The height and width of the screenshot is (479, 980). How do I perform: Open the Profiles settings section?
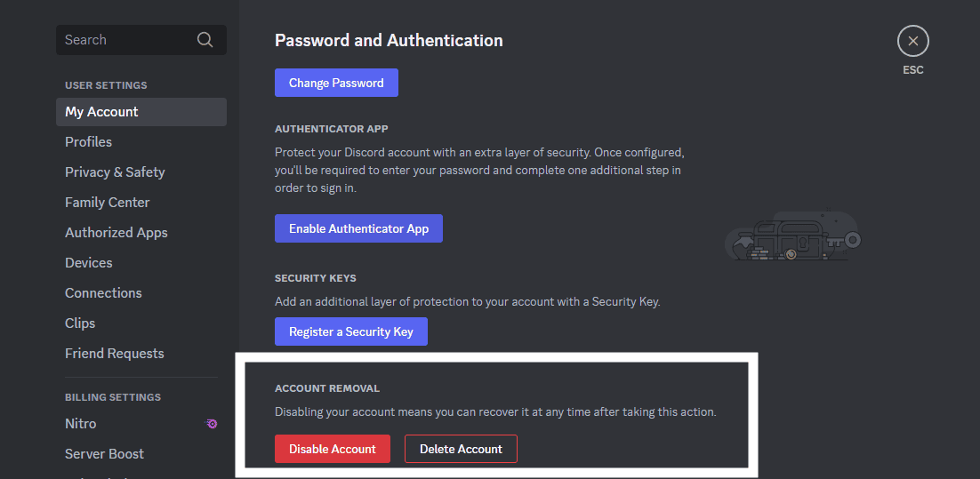pyautogui.click(x=89, y=142)
